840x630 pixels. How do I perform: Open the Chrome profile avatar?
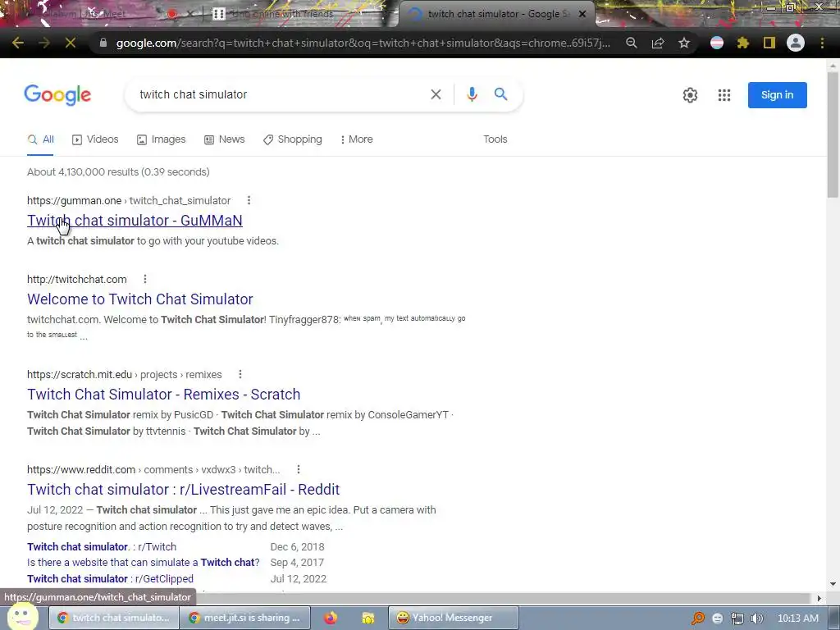[796, 43]
